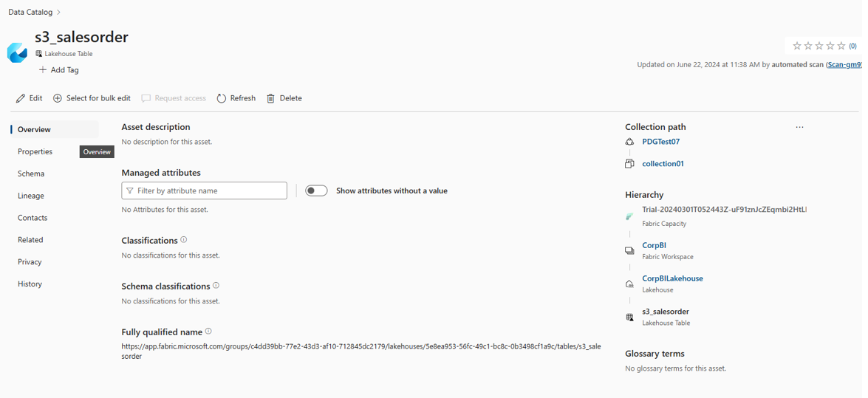Go to the Contacts tab
Viewport: 868px width, 398px height.
point(33,218)
